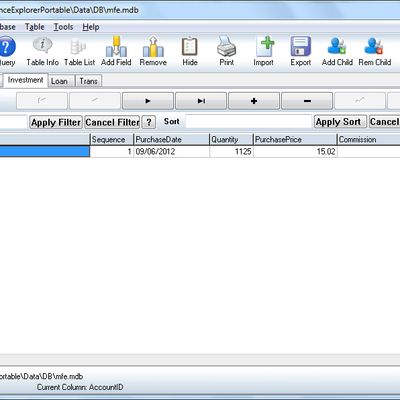Click the Commission column header
The height and width of the screenshot is (400, 400).
(x=369, y=139)
